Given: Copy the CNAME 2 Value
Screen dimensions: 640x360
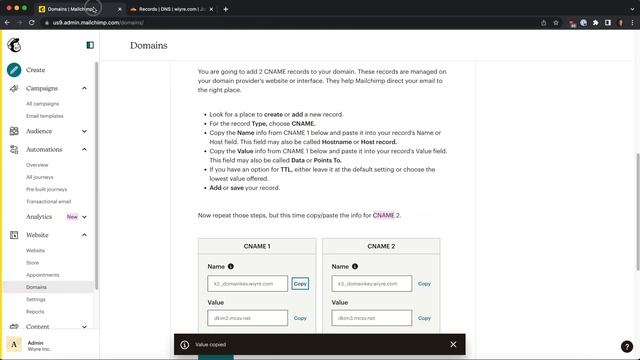Looking at the screenshot, I should 424,318.
